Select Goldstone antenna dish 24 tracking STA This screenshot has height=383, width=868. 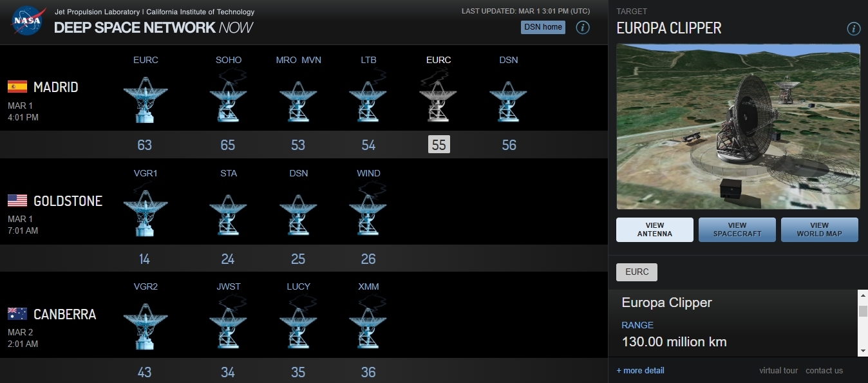tap(228, 215)
